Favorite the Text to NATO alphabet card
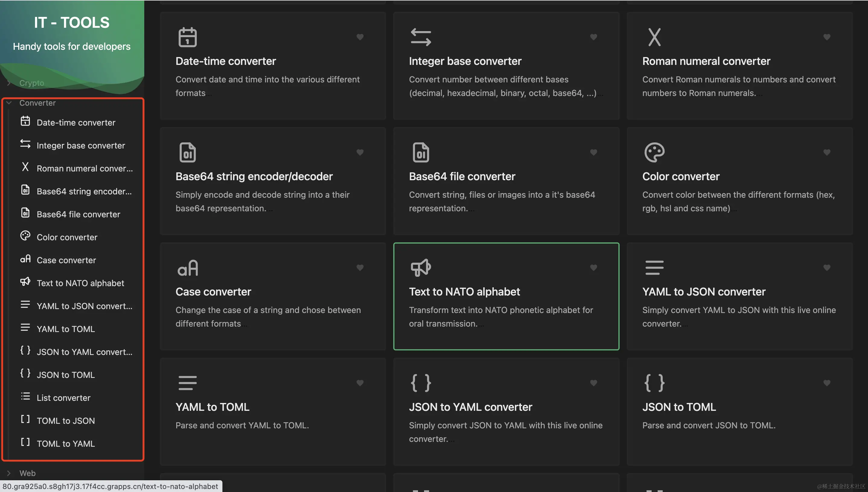868x492 pixels. point(594,268)
